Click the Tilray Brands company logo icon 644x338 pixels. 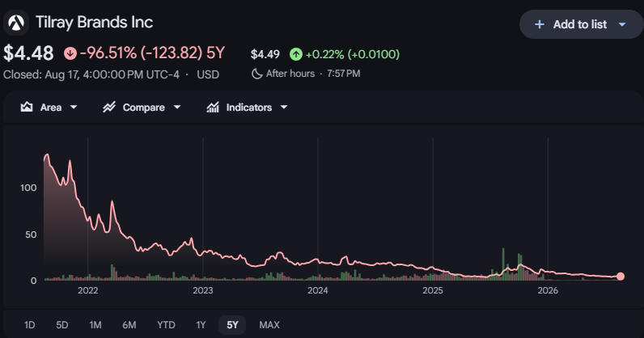click(x=16, y=22)
